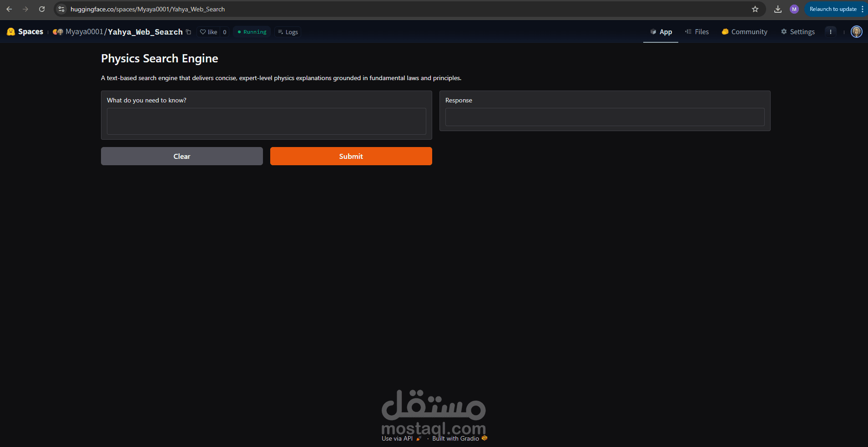
Task: Click your account avatar in the top right
Action: point(857,32)
